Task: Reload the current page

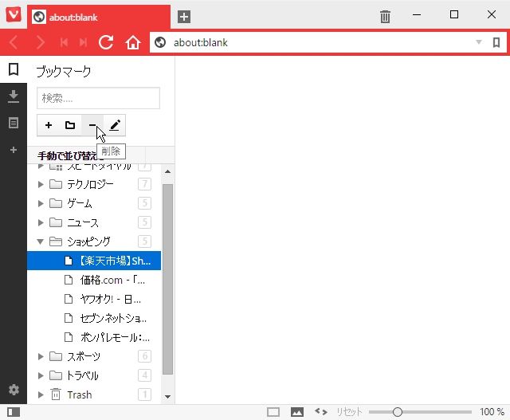Action: 106,42
